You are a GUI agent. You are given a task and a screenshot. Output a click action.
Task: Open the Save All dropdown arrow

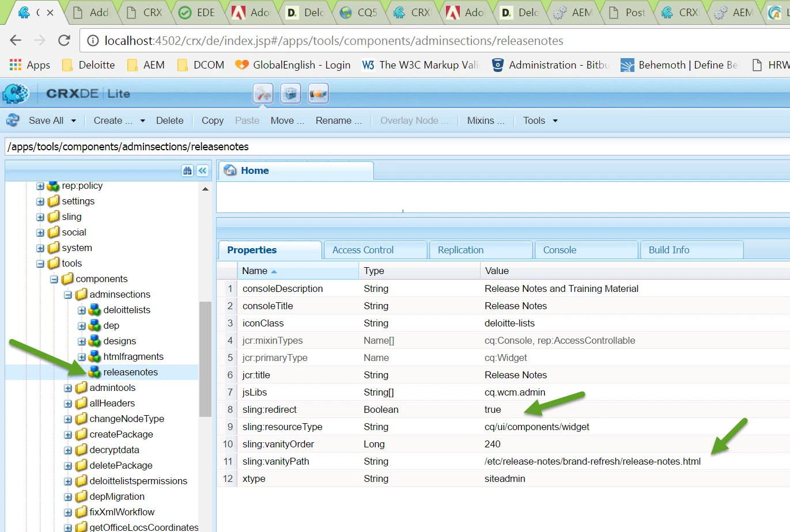pyautogui.click(x=73, y=120)
